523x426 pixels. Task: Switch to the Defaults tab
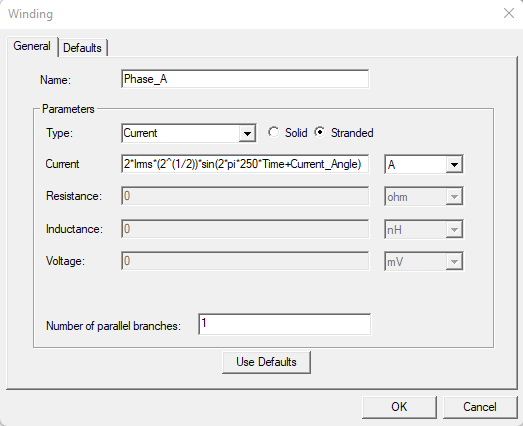[x=82, y=48]
